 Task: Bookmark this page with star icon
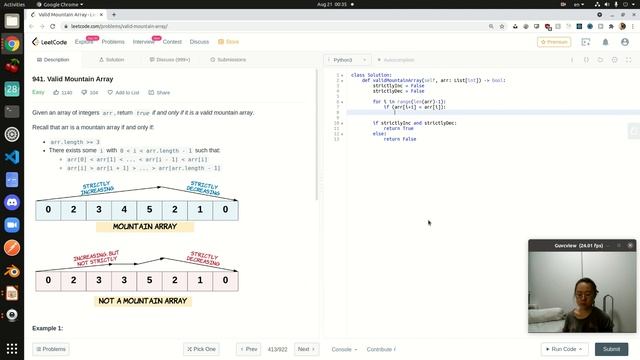coord(502,26)
